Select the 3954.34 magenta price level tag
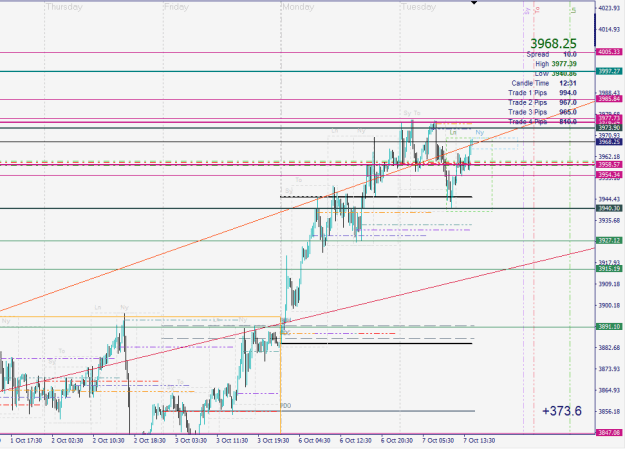The image size is (625, 449). tap(609, 175)
